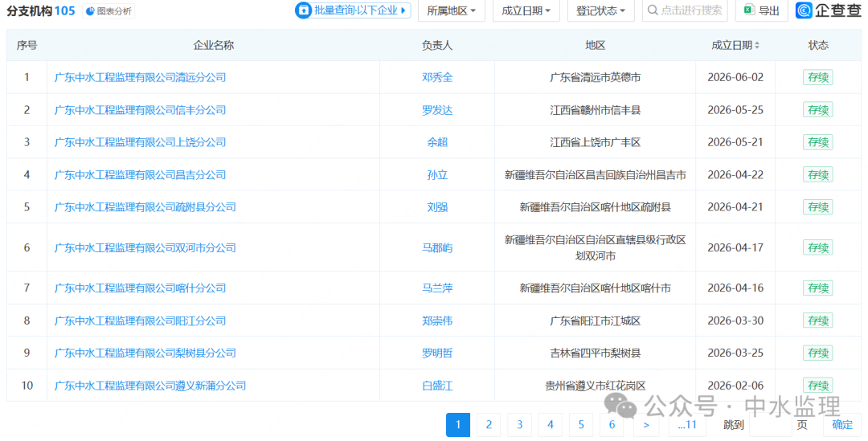868x441 pixels.
Task: Click the 跳到 page number input
Action: 770,424
